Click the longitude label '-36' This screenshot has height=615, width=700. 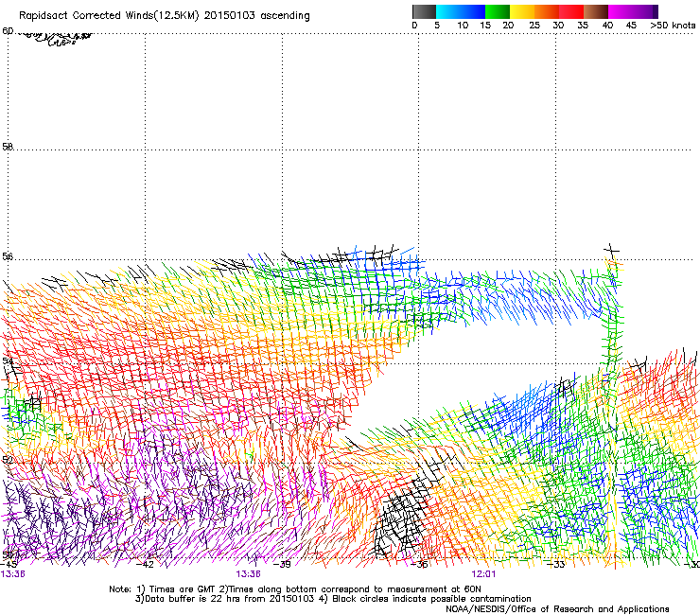coord(419,565)
